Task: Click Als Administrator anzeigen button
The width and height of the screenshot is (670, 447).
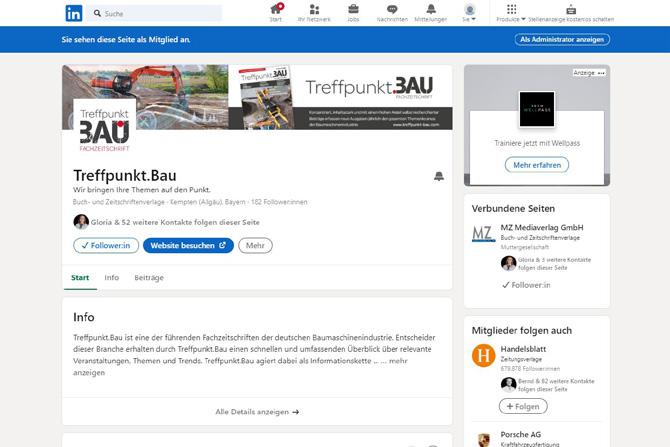Action: (562, 39)
